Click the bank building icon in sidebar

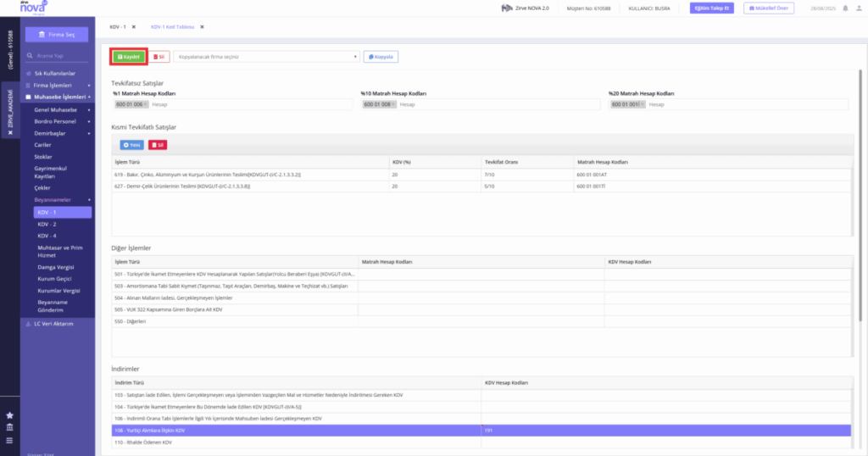9,427
